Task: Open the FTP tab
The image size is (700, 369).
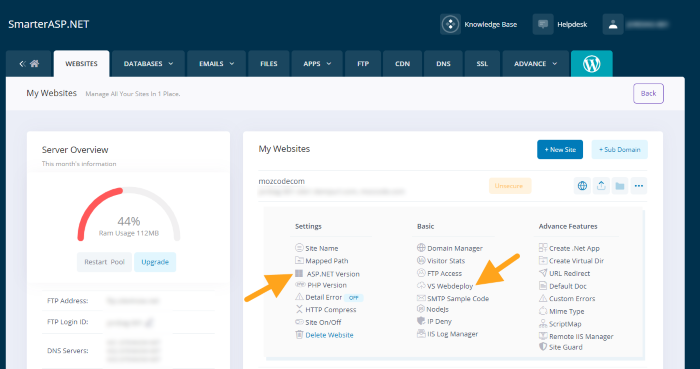Action: (x=363, y=64)
